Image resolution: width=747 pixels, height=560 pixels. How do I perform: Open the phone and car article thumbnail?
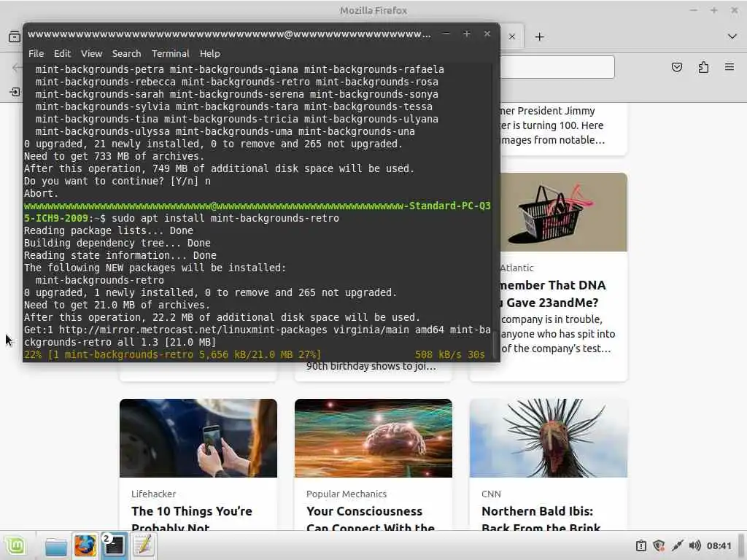click(x=198, y=438)
